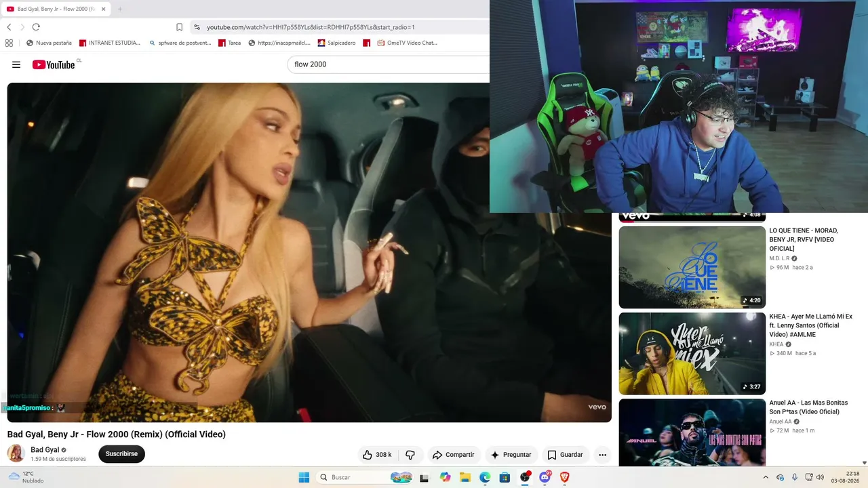The image size is (868, 488).
Task: Open a new browser tab with plus
Action: click(120, 9)
